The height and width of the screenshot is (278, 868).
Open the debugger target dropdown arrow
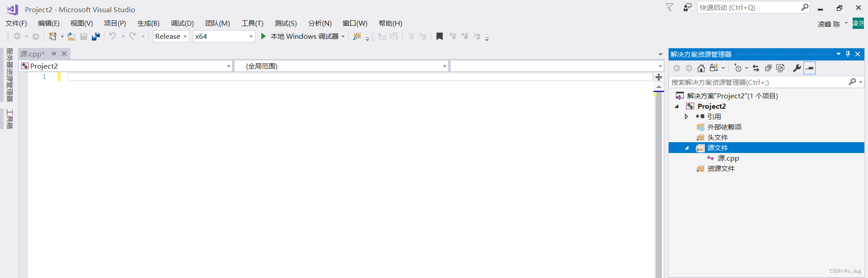343,37
